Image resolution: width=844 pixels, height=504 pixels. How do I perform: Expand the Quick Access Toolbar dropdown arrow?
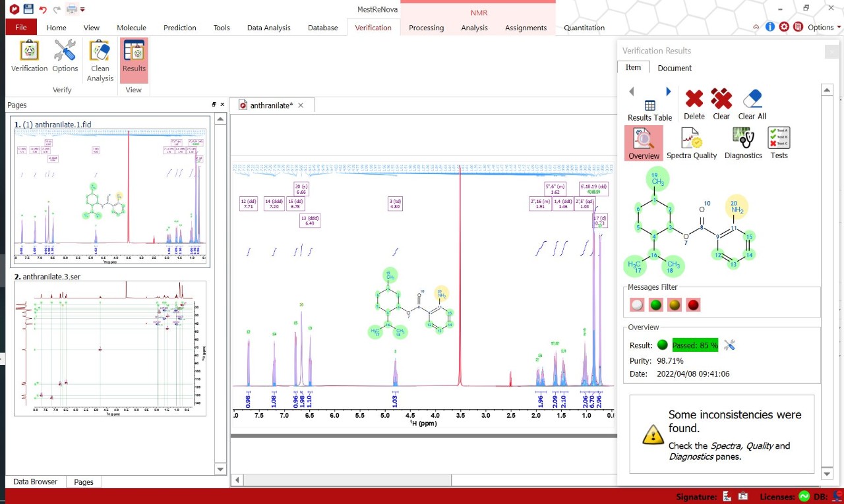pos(82,9)
